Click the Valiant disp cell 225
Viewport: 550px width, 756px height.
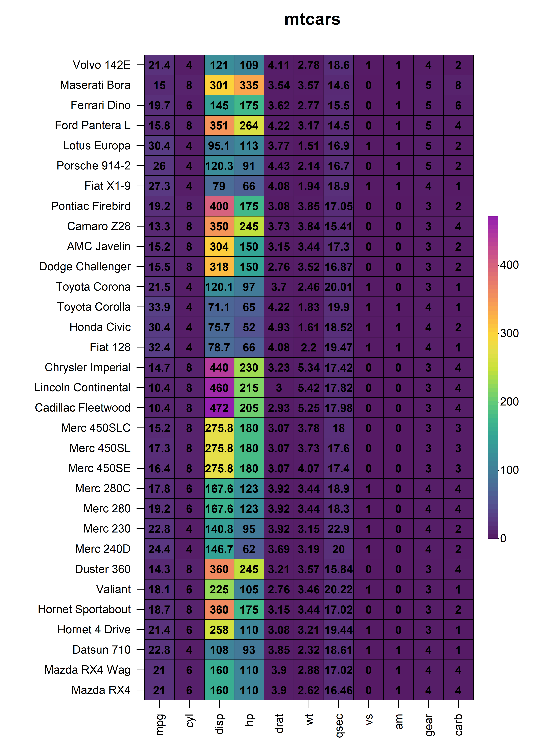click(219, 589)
